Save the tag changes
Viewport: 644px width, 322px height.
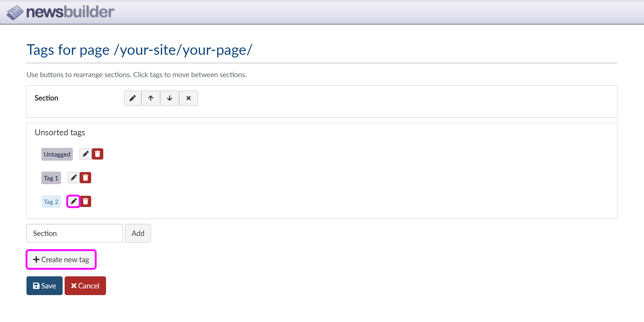(45, 285)
